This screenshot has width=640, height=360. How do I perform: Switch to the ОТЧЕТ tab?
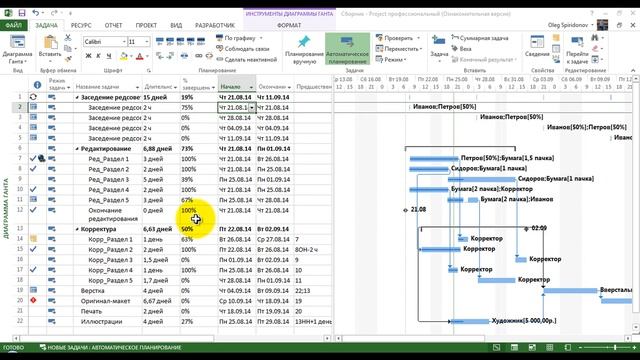click(x=113, y=25)
